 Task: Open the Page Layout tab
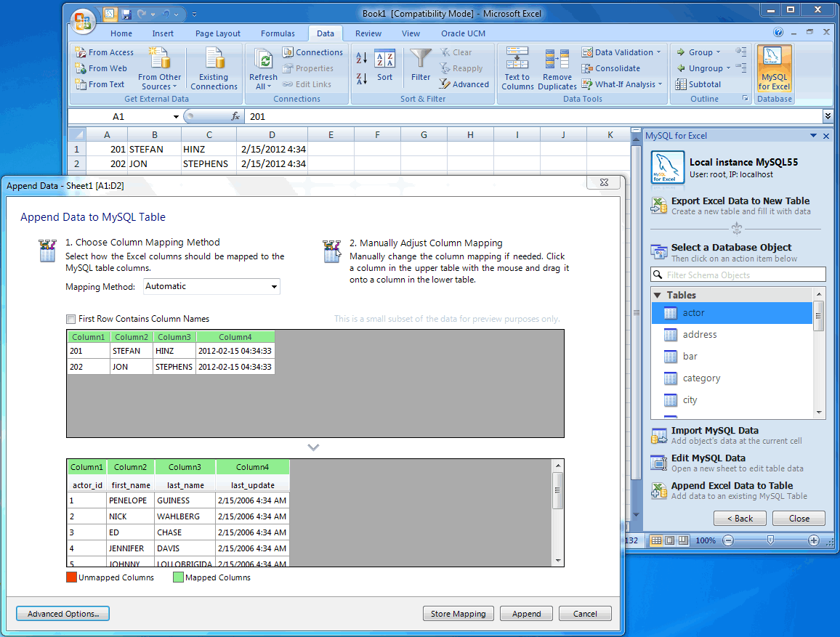(x=217, y=33)
